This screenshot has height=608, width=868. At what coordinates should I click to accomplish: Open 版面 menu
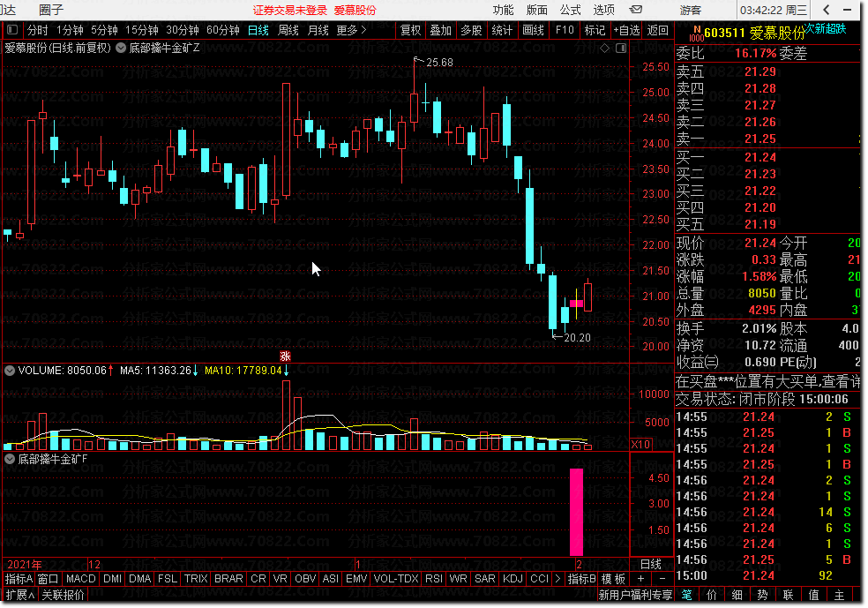pos(536,10)
